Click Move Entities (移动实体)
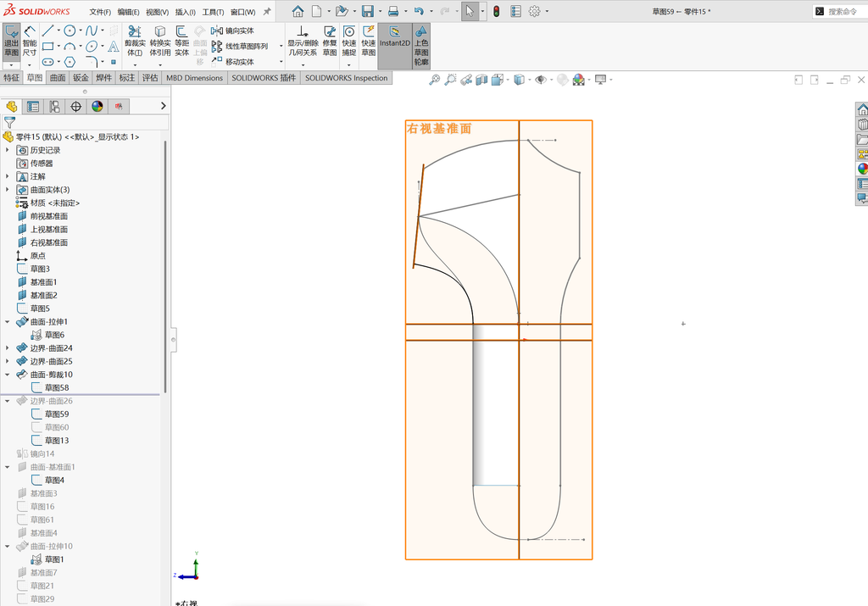The image size is (868, 606). tap(232, 61)
